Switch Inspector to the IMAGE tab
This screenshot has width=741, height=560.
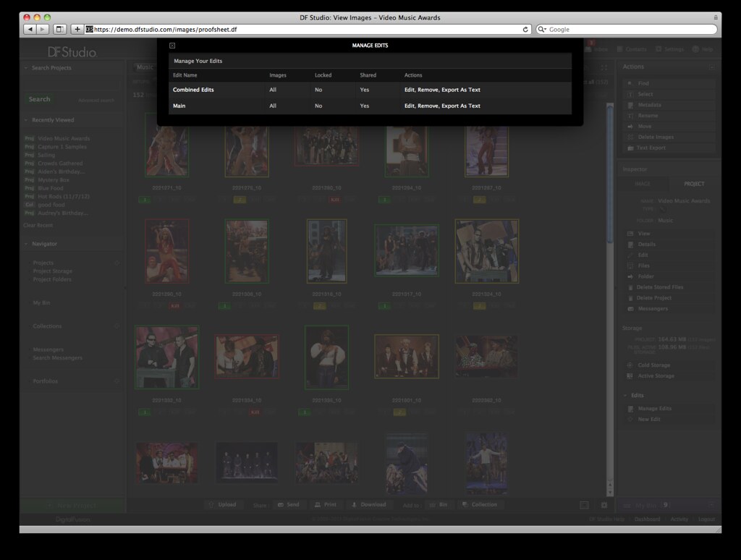643,184
